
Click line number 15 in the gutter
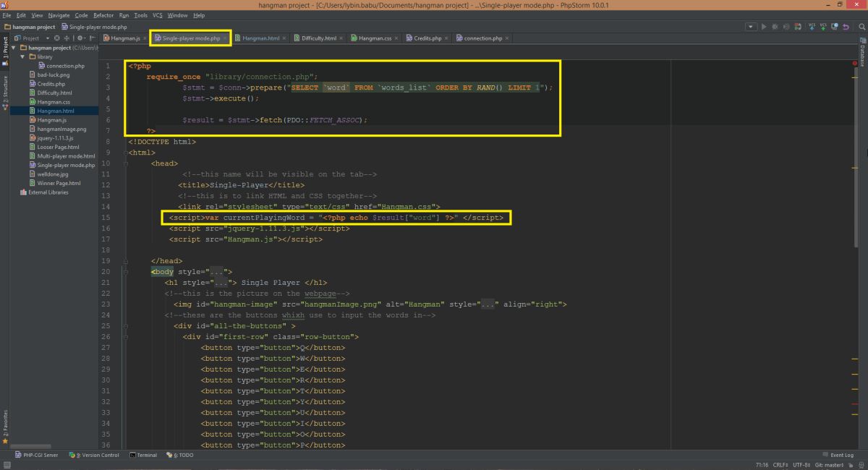(107, 218)
